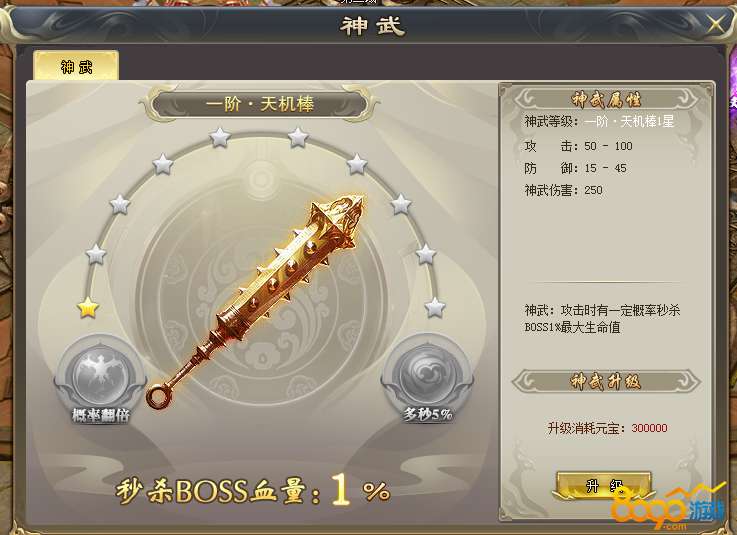Click the silver star above the last star
Screen dimensions: 737x535
coord(426,254)
